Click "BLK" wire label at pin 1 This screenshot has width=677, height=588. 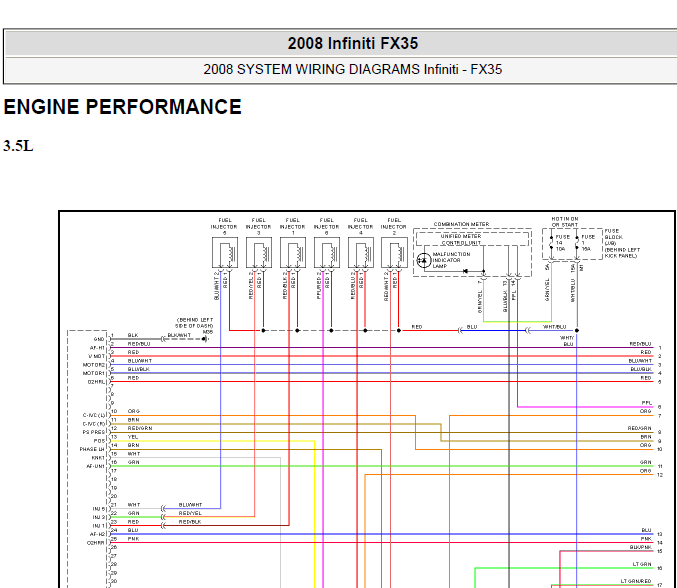coord(133,335)
